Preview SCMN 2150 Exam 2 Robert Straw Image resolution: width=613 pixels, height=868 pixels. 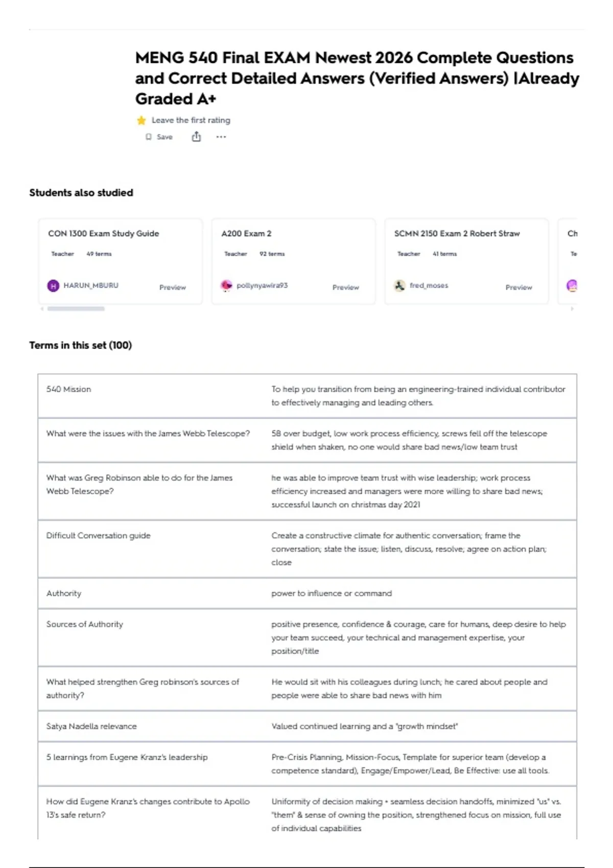pos(518,287)
